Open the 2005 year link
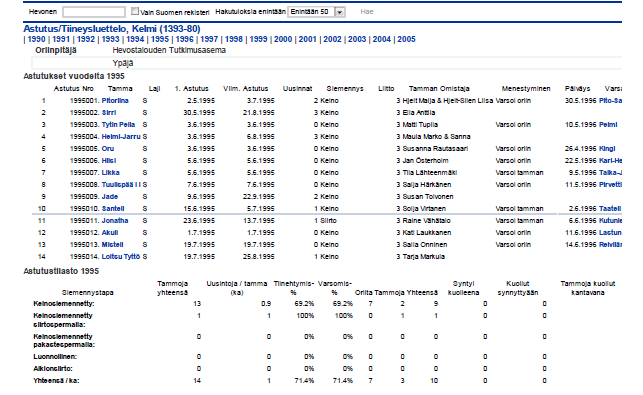The height and width of the screenshot is (395, 643). [x=406, y=39]
